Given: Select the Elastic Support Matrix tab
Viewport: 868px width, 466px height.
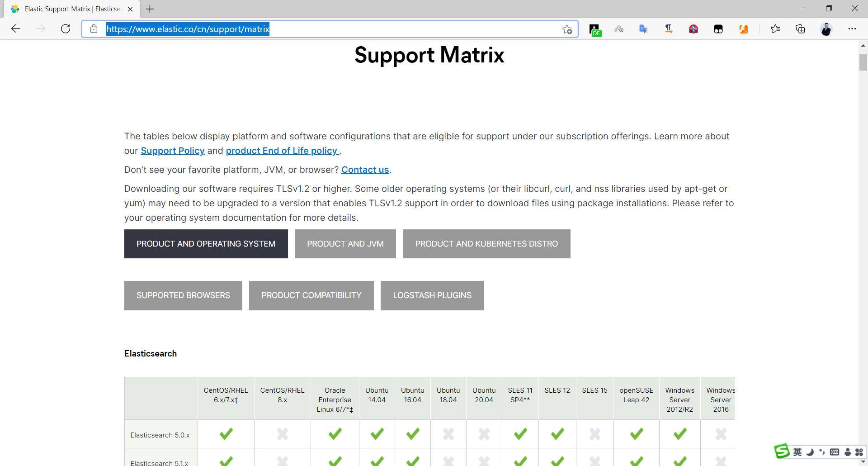Looking at the screenshot, I should [x=72, y=9].
